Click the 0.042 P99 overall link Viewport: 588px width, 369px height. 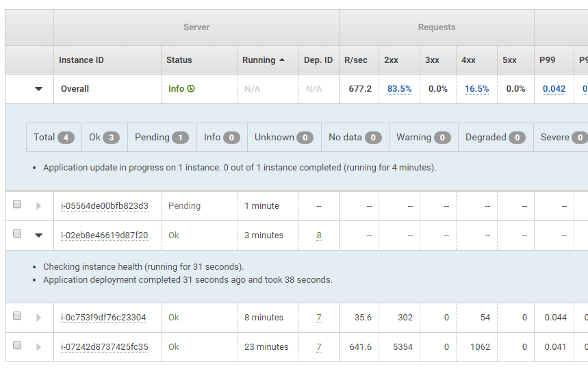tap(554, 89)
